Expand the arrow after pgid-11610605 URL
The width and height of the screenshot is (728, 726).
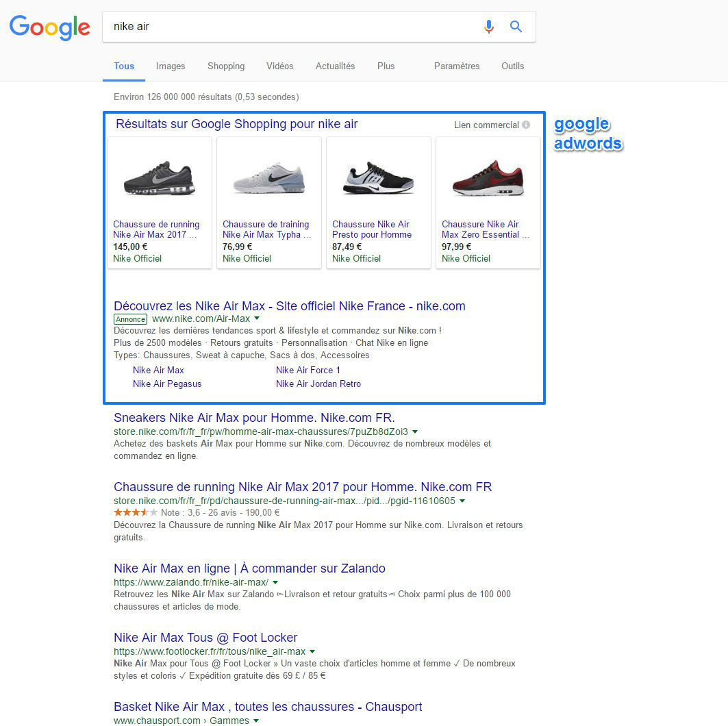coord(462,501)
